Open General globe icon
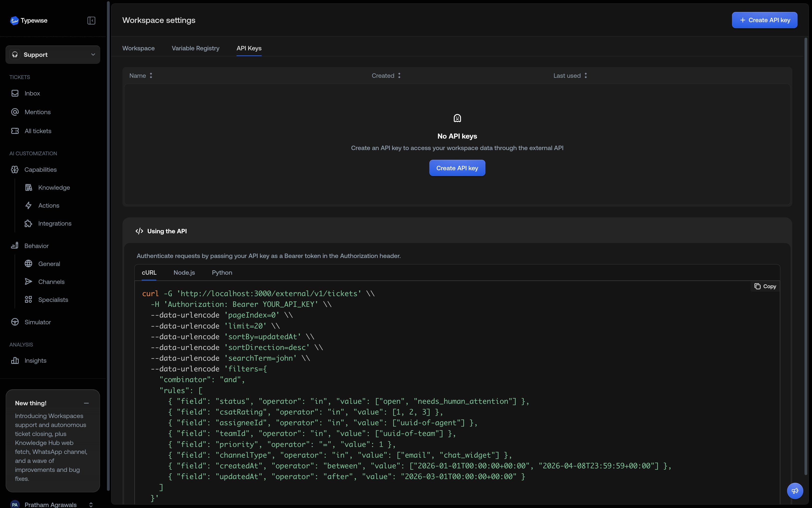The image size is (812, 508). click(x=29, y=264)
